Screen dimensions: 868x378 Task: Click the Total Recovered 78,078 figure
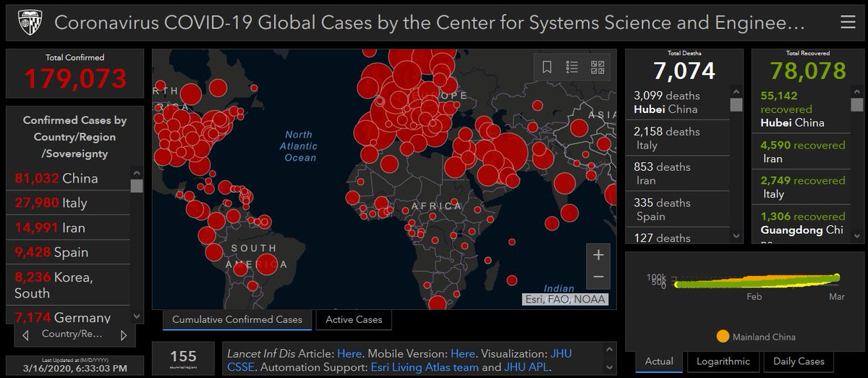click(808, 71)
